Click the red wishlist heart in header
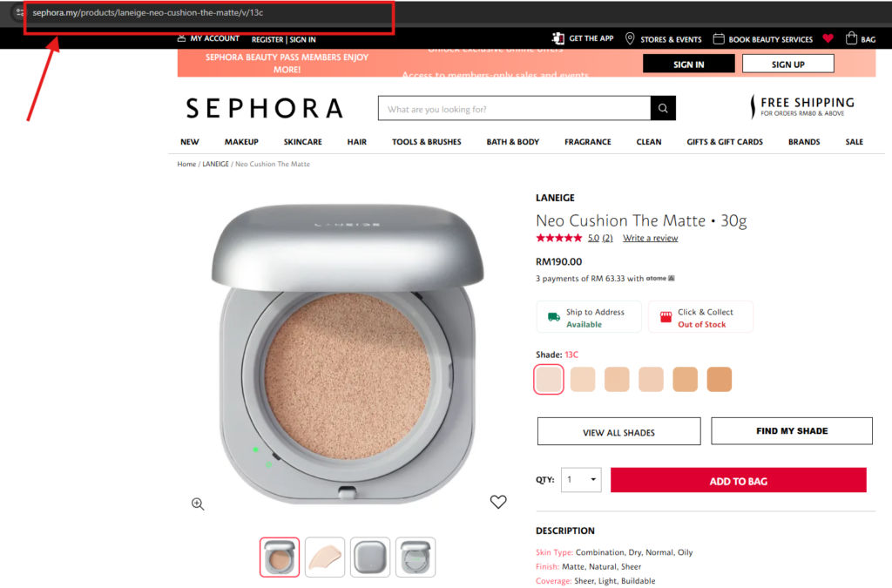 point(828,38)
